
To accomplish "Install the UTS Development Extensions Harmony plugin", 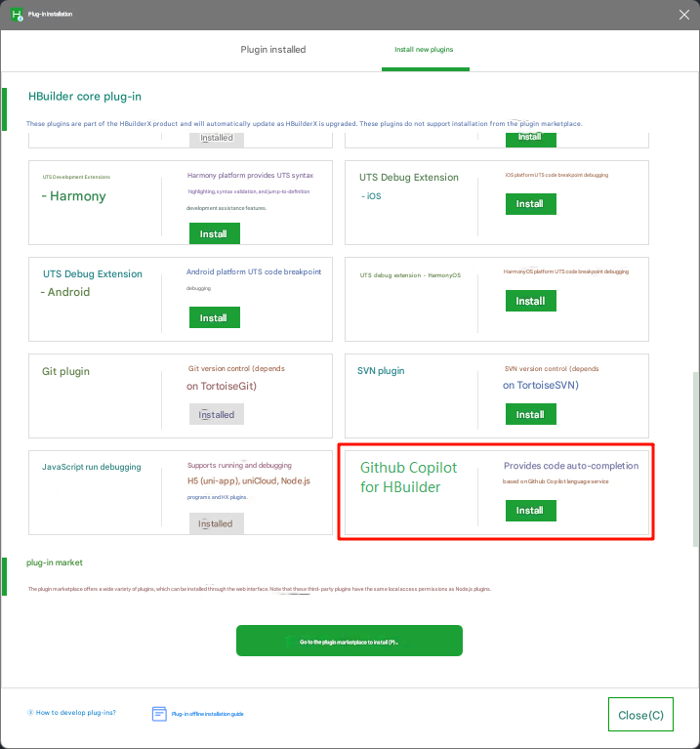I will tap(214, 234).
